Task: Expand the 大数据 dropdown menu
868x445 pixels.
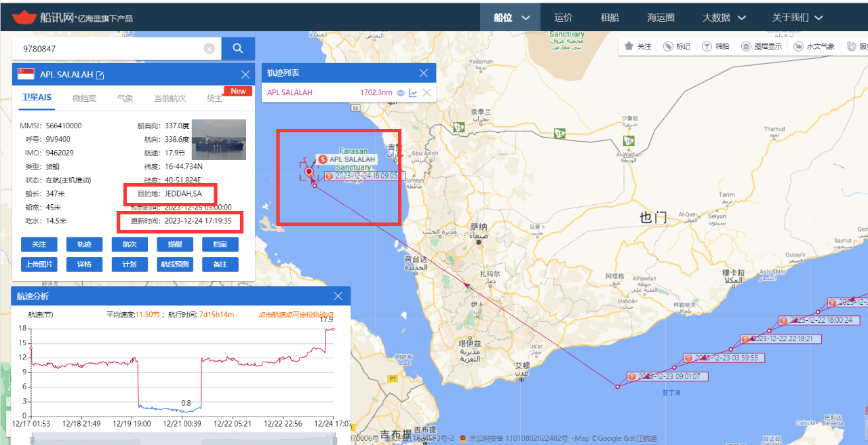Action: click(724, 18)
